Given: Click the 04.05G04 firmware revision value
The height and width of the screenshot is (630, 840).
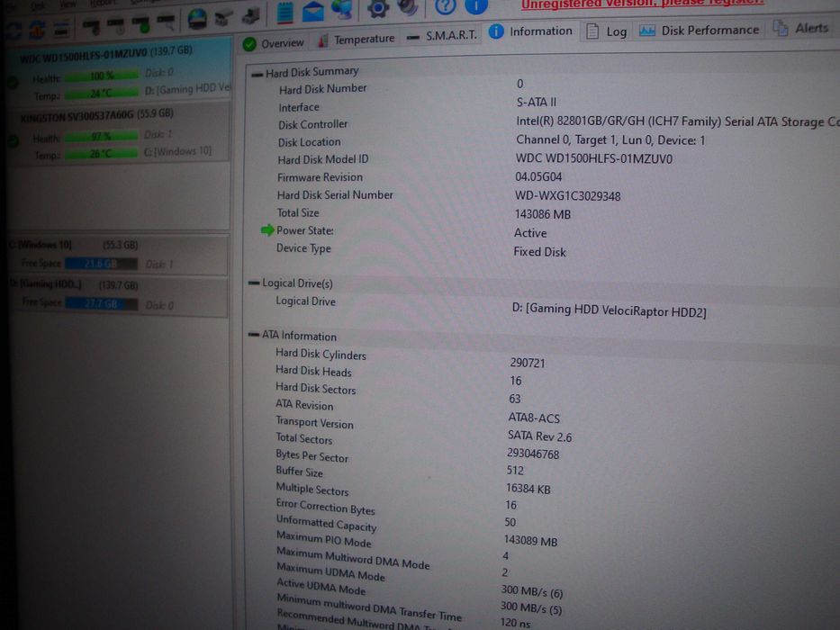Looking at the screenshot, I should pyautogui.click(x=538, y=176).
